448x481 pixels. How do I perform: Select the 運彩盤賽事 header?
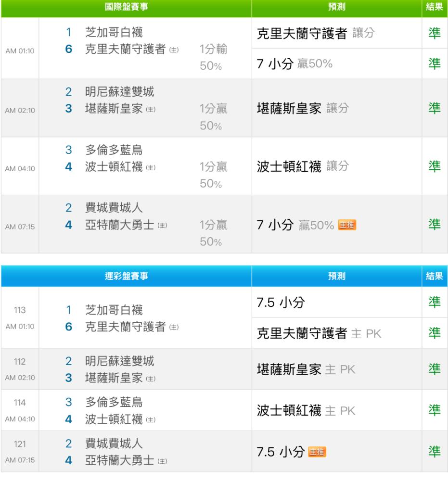(127, 276)
